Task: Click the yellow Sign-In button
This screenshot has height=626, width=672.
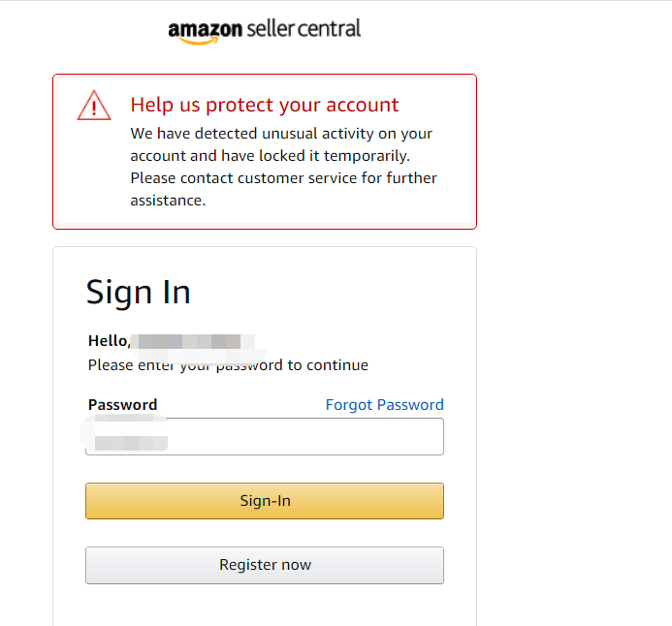Action: (x=265, y=501)
